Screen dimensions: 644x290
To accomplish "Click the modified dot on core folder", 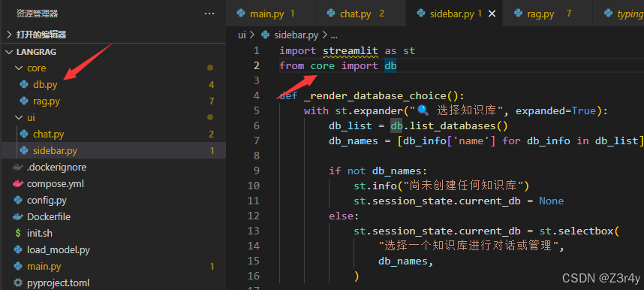I will (x=210, y=68).
